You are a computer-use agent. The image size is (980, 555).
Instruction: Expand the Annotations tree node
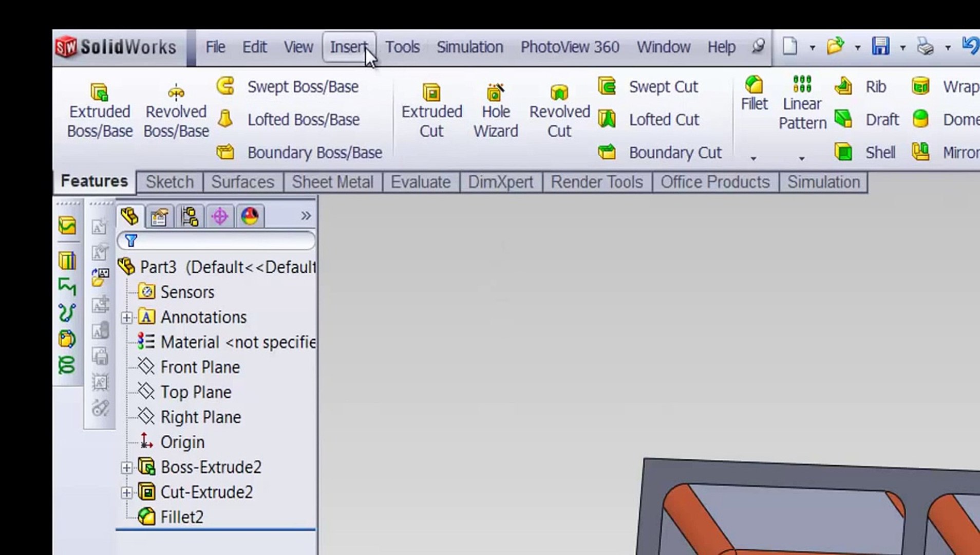[x=126, y=318]
